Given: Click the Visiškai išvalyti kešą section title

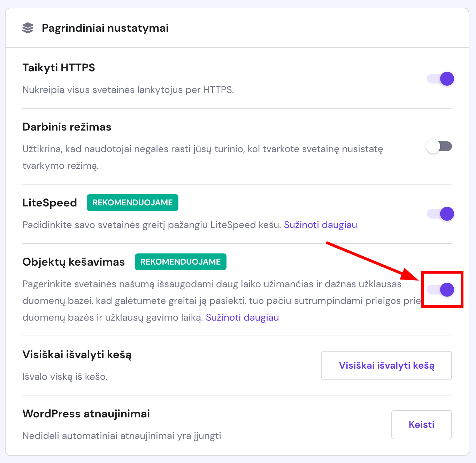Looking at the screenshot, I should coord(77,354).
